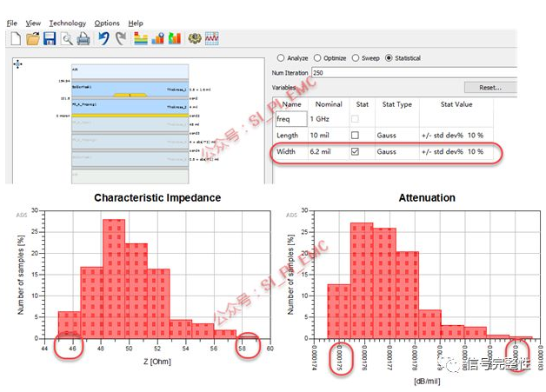
Task: Click the tallest bar in the Attenuation histogram
Action: coord(362,281)
